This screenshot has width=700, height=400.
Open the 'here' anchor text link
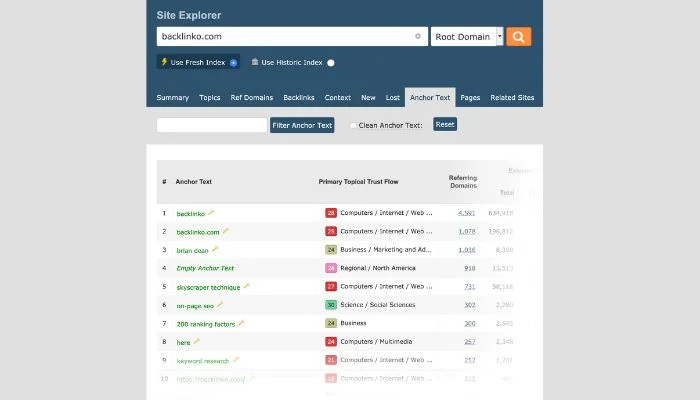[x=183, y=342]
